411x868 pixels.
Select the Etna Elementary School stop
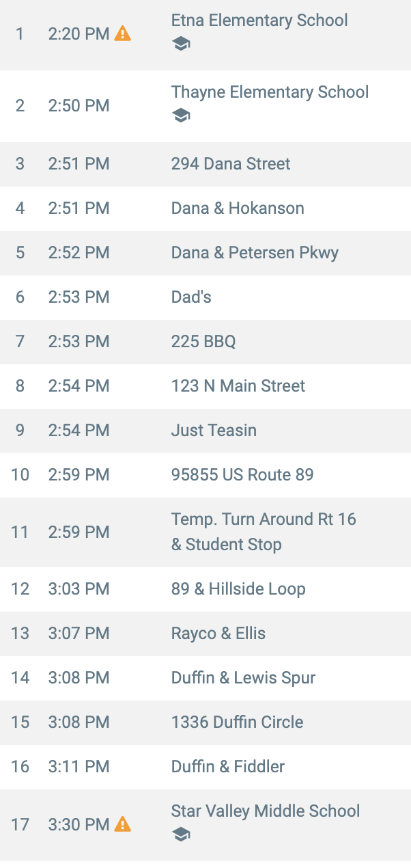coord(259,21)
